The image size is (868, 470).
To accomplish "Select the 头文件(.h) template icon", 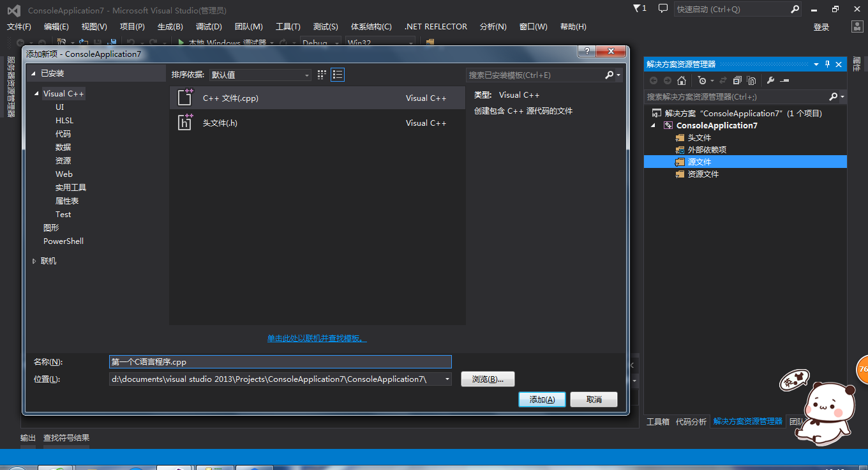I will pos(185,123).
